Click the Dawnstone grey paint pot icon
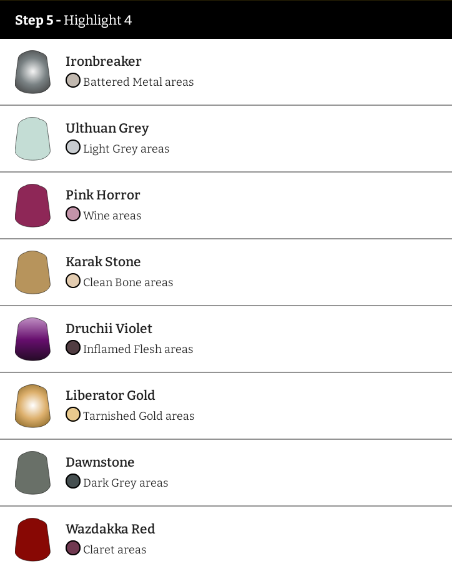Screen dimensions: 452x571 33,473
